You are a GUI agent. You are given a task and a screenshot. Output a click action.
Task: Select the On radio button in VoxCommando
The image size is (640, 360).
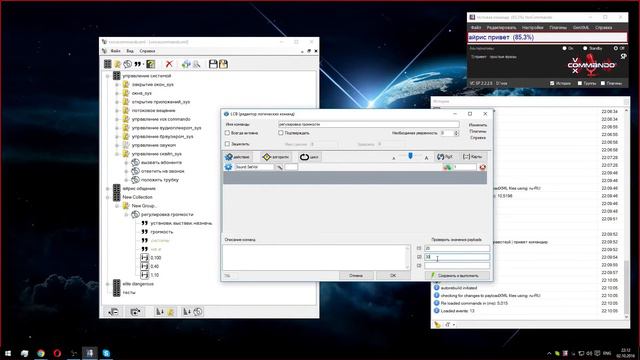click(564, 48)
